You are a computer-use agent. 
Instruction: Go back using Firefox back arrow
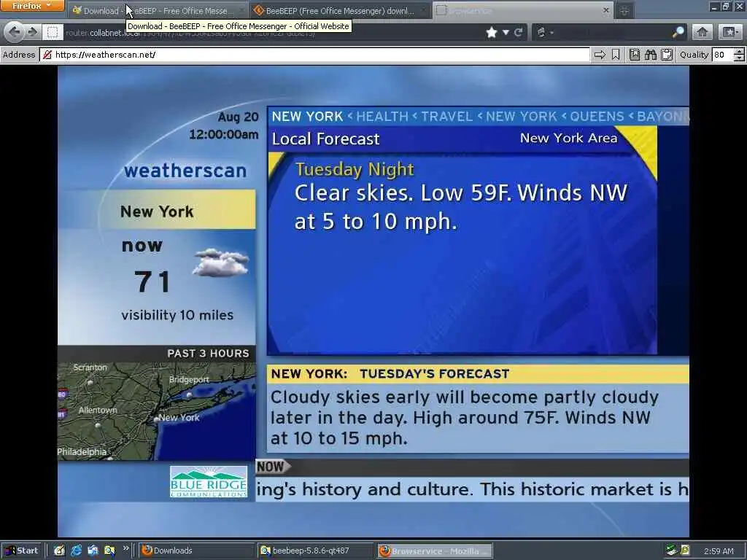[15, 32]
